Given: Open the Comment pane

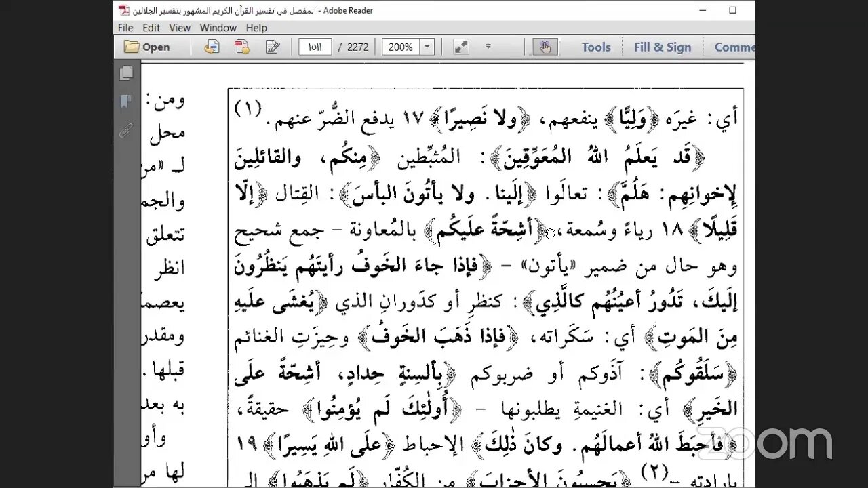Looking at the screenshot, I should pyautogui.click(x=734, y=47).
